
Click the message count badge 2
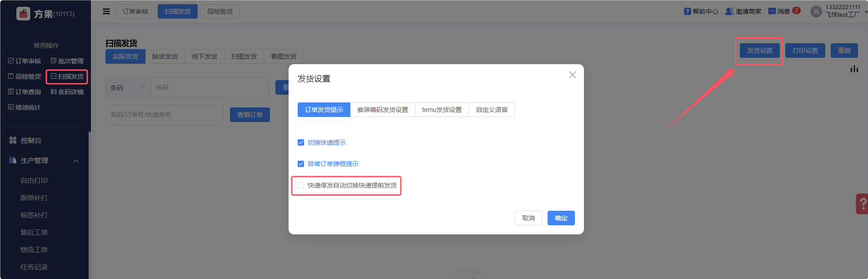[x=796, y=10]
